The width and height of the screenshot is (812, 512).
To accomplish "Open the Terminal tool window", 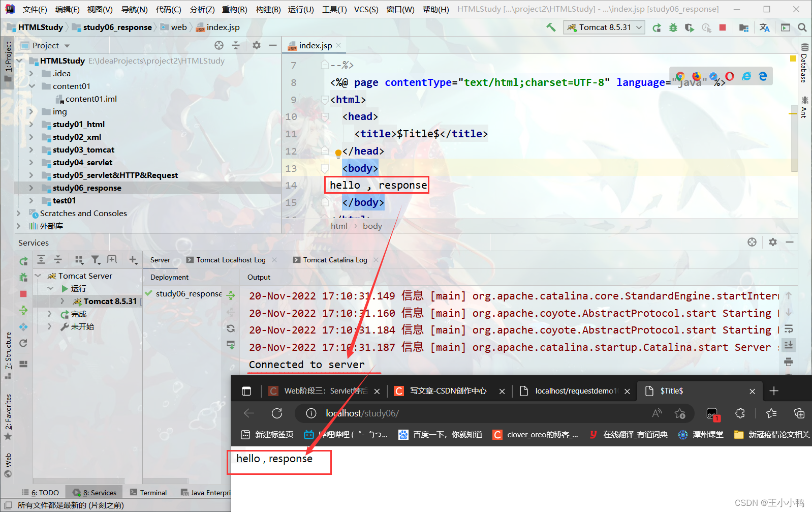I will click(x=148, y=493).
